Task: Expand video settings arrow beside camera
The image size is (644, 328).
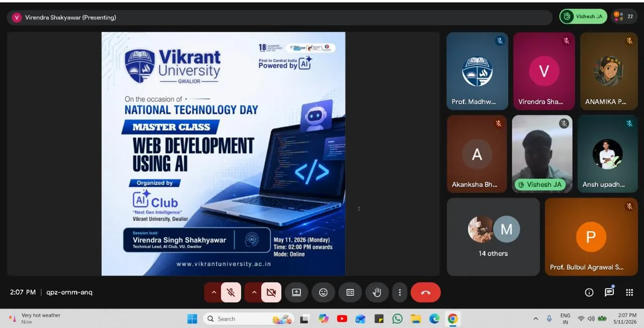Action: (254, 292)
